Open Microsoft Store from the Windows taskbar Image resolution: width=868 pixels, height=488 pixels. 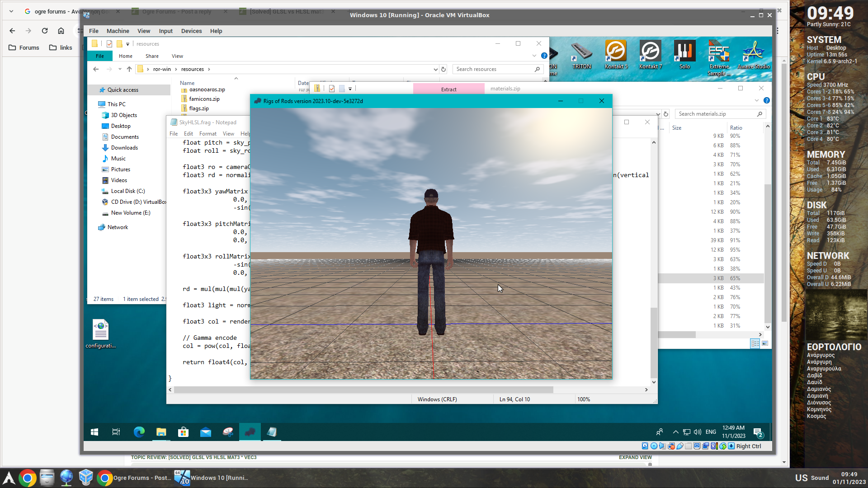(x=183, y=432)
